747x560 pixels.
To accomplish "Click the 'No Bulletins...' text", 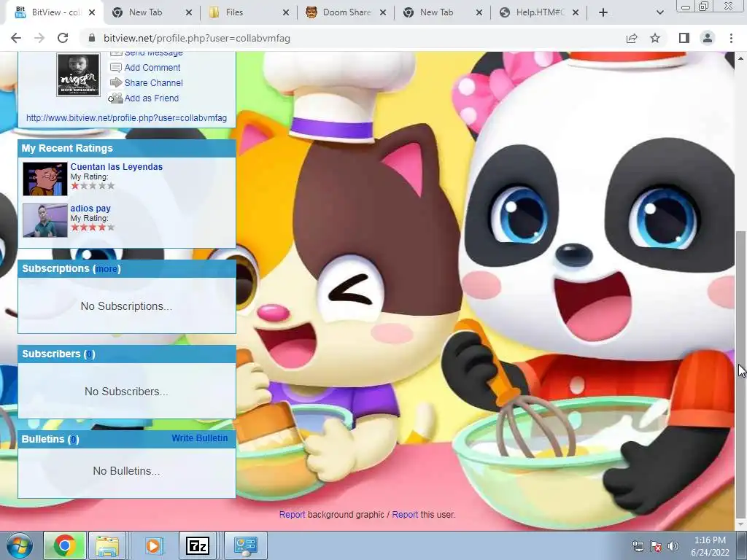I will 126,471.
